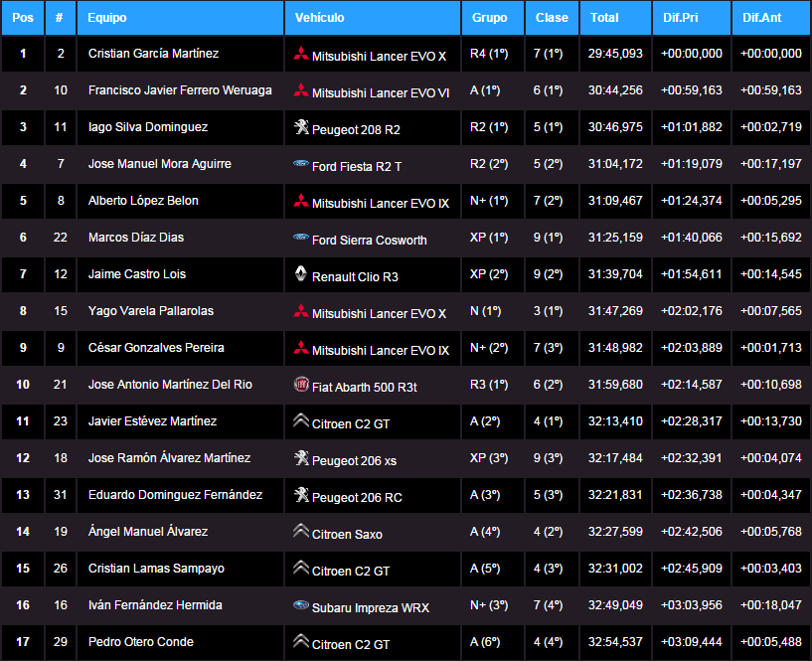Click the "Pos" column header

coord(23,18)
